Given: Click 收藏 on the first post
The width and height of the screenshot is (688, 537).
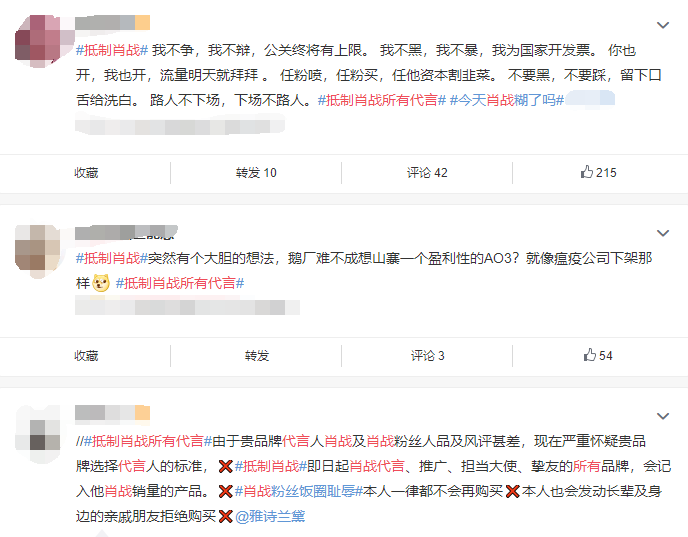Looking at the screenshot, I should (x=86, y=172).
